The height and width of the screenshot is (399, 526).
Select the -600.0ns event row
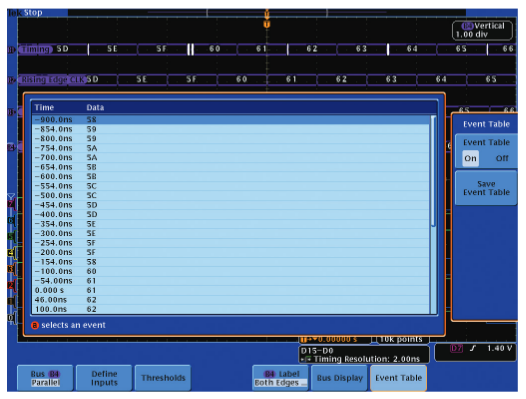231,177
